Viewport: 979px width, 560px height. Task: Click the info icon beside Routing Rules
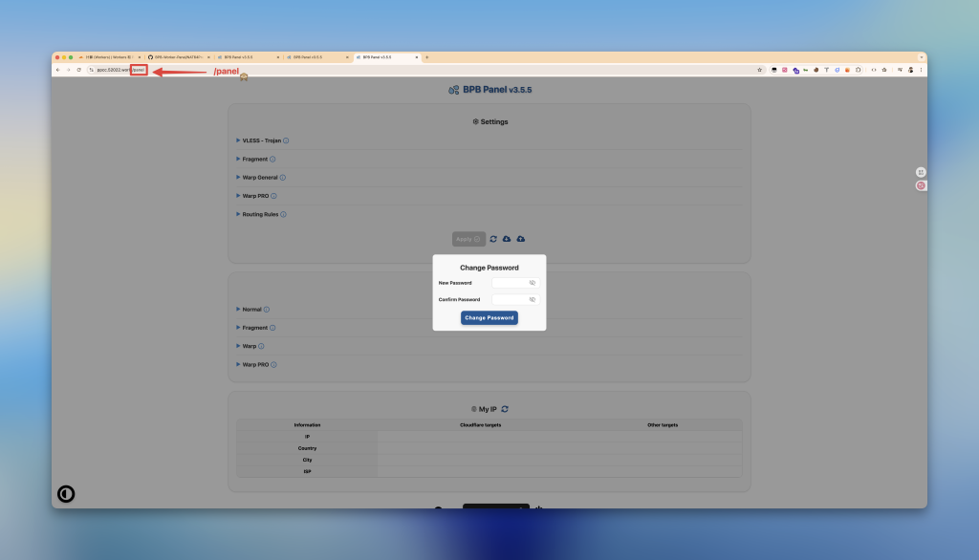coord(284,214)
